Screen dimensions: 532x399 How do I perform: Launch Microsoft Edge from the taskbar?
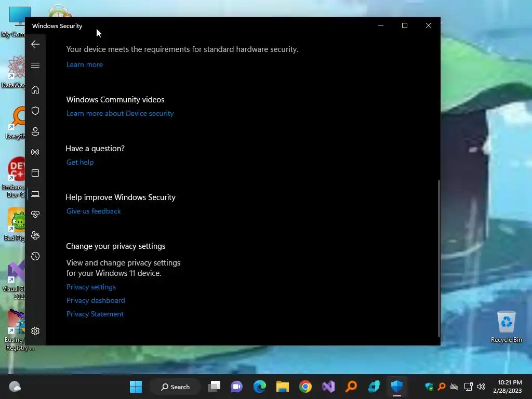[x=260, y=387]
